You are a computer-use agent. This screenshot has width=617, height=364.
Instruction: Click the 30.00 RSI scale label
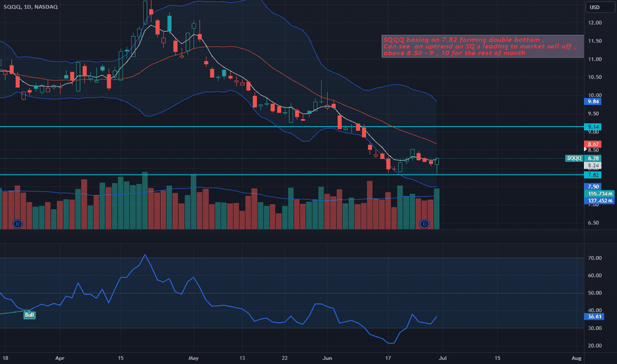[x=594, y=328]
